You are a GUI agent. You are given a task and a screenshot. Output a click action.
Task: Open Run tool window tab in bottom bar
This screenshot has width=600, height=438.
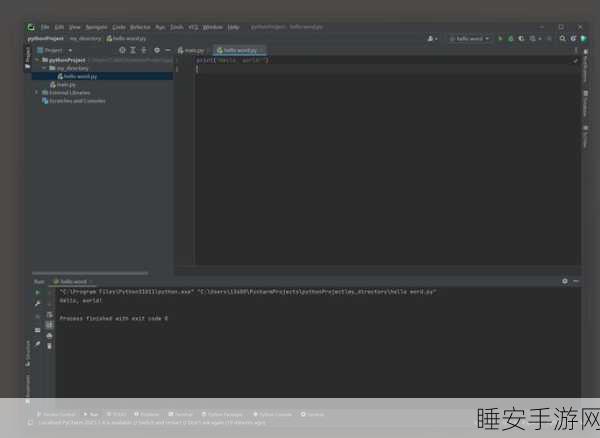pyautogui.click(x=91, y=414)
